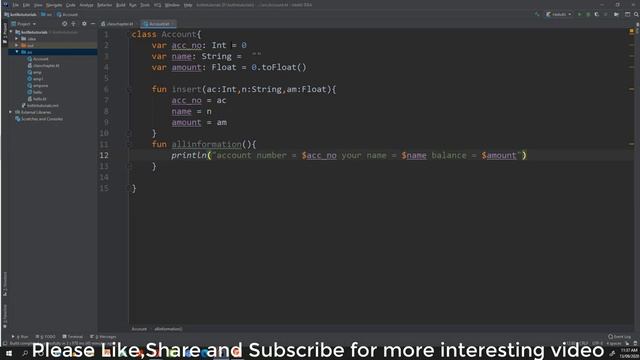Open the Help menu
The width and height of the screenshot is (640, 360).
[x=188, y=5]
